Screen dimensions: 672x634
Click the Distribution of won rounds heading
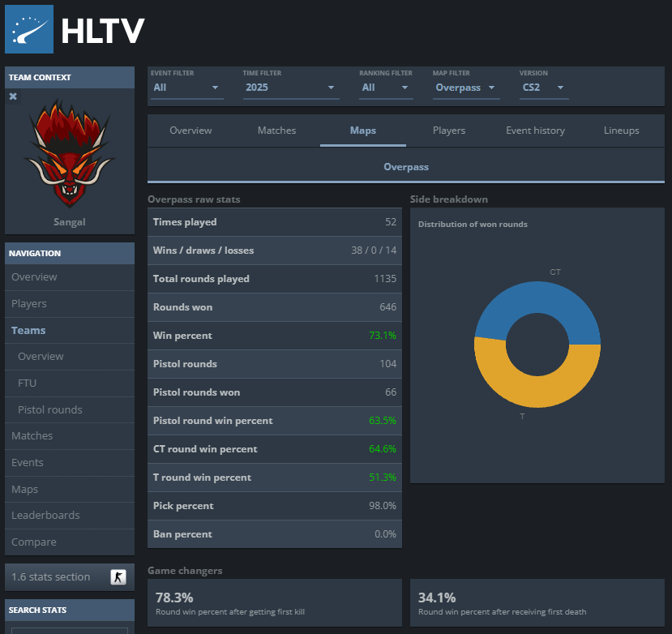coord(473,225)
